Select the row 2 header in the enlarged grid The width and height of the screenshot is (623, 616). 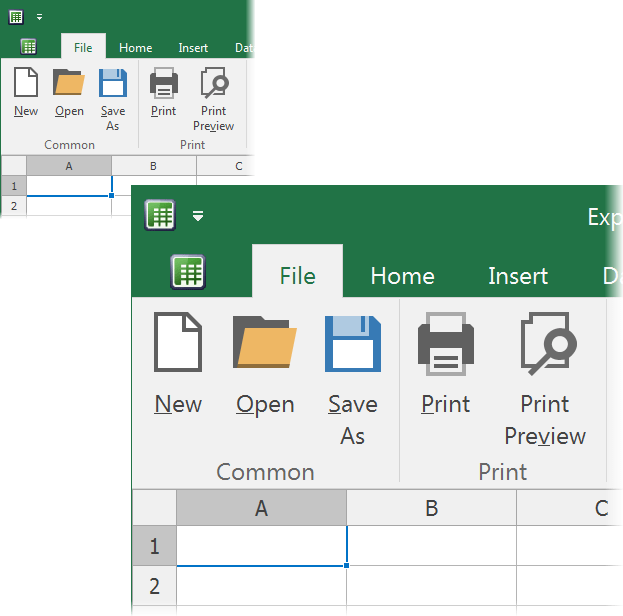[x=154, y=585]
